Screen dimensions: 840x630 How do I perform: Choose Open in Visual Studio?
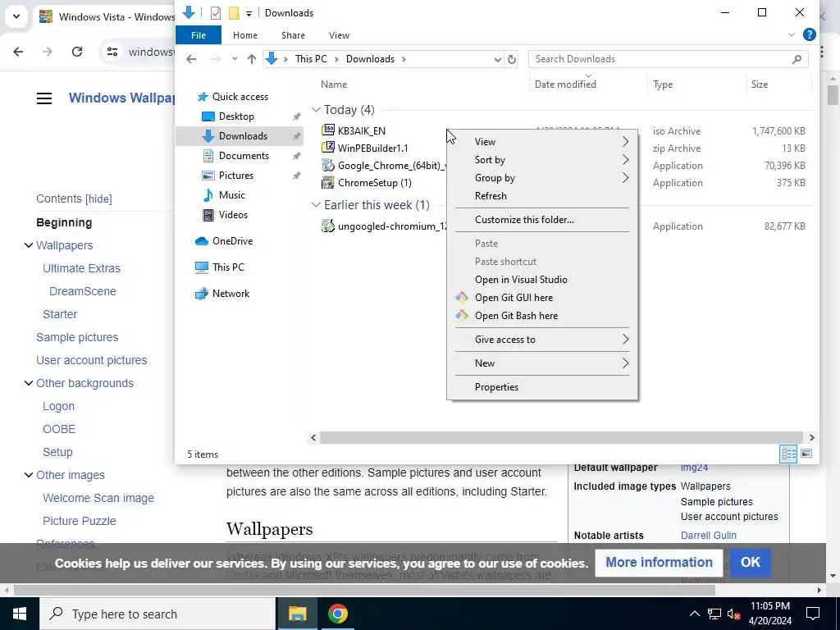pos(541,280)
